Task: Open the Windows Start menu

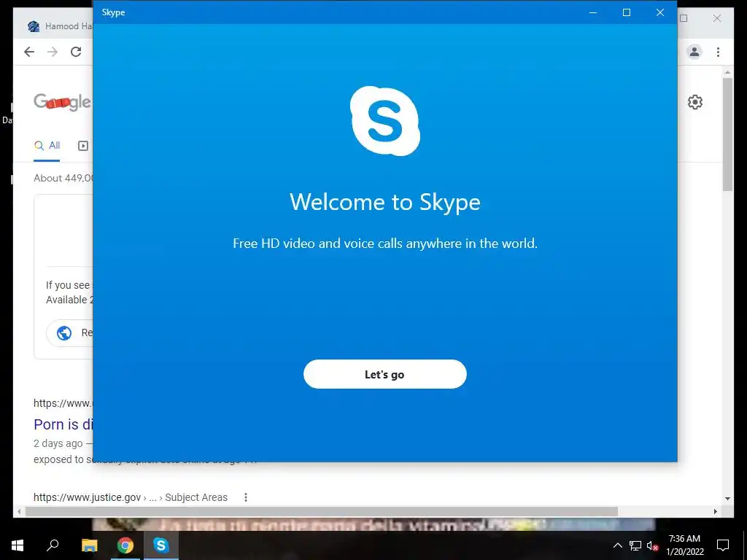Action: (x=18, y=545)
